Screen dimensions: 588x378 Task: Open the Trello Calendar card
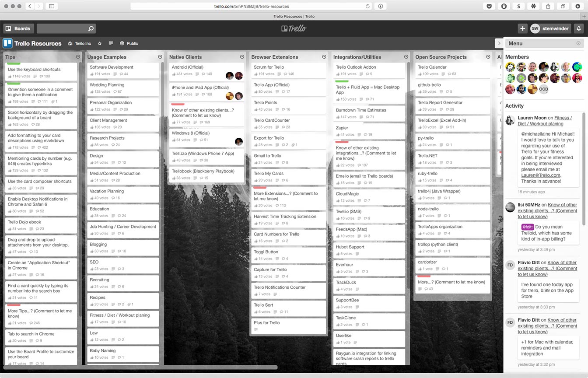(453, 70)
